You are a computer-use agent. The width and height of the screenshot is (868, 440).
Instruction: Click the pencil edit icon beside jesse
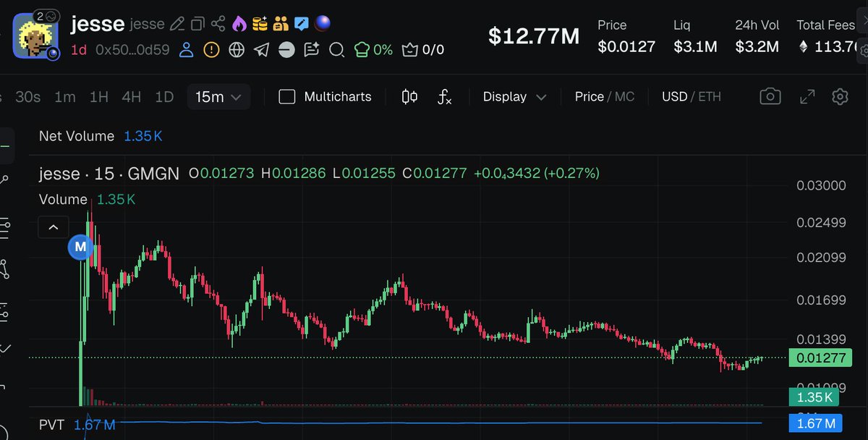pyautogui.click(x=176, y=24)
